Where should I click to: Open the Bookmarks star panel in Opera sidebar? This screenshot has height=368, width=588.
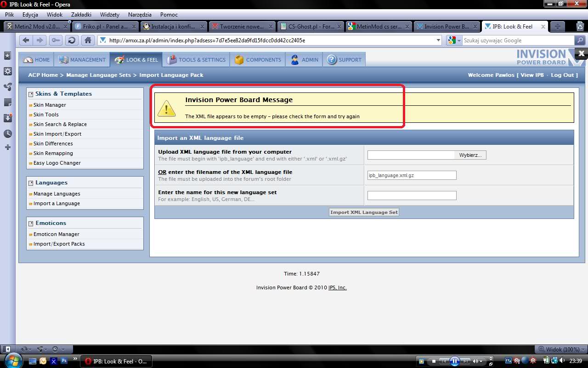pyautogui.click(x=7, y=56)
